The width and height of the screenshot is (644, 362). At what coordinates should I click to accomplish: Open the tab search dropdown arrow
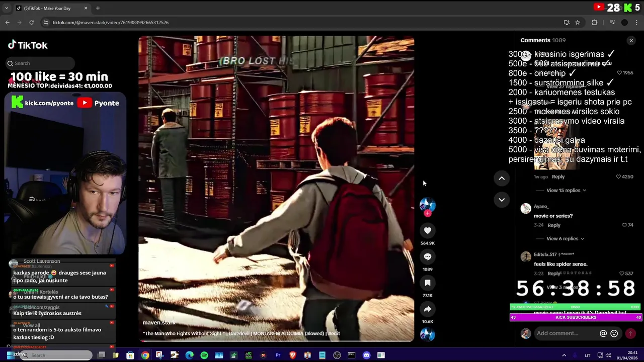tap(7, 8)
